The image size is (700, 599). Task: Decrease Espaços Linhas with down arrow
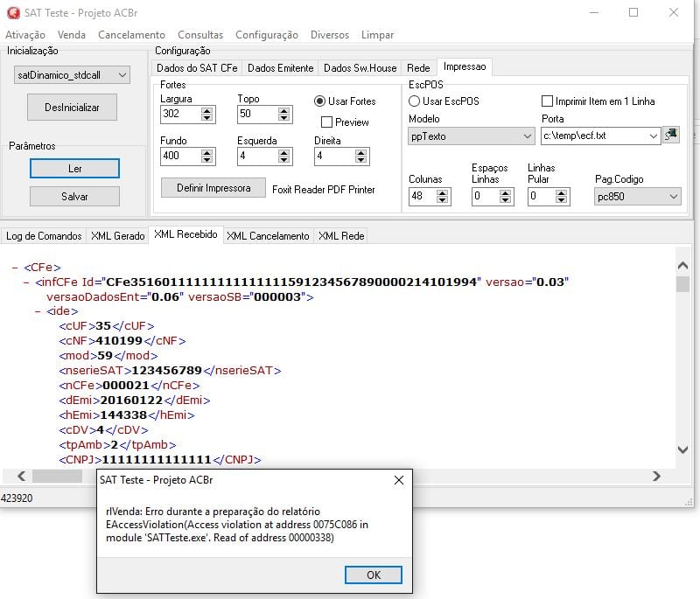505,200
